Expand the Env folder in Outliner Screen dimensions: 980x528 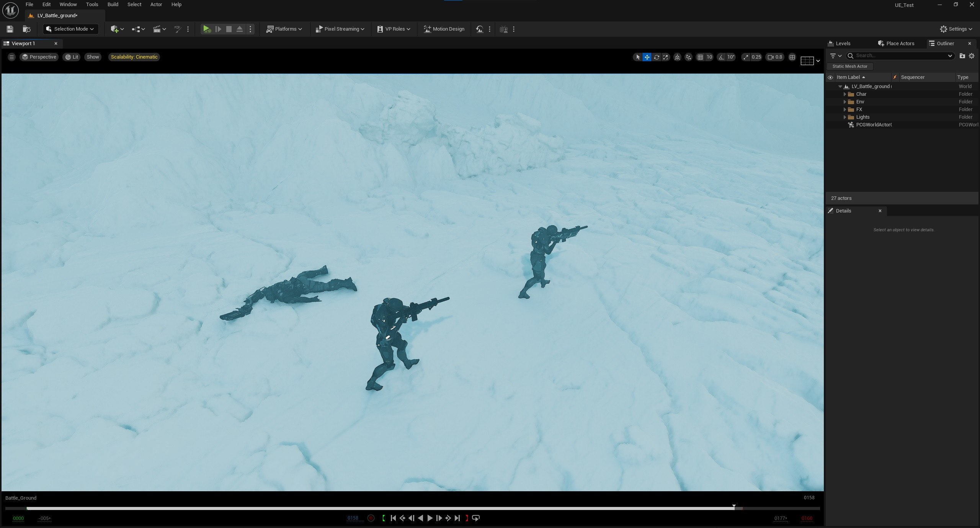point(845,102)
